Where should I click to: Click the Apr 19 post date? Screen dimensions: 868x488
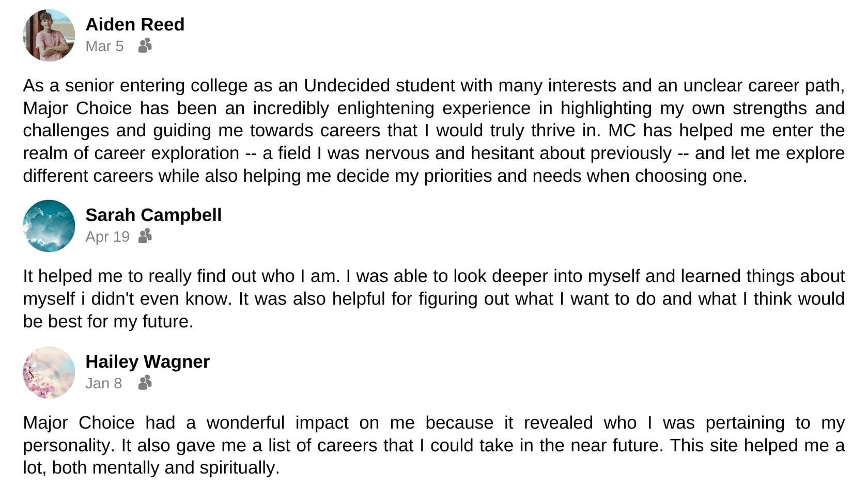(x=107, y=237)
